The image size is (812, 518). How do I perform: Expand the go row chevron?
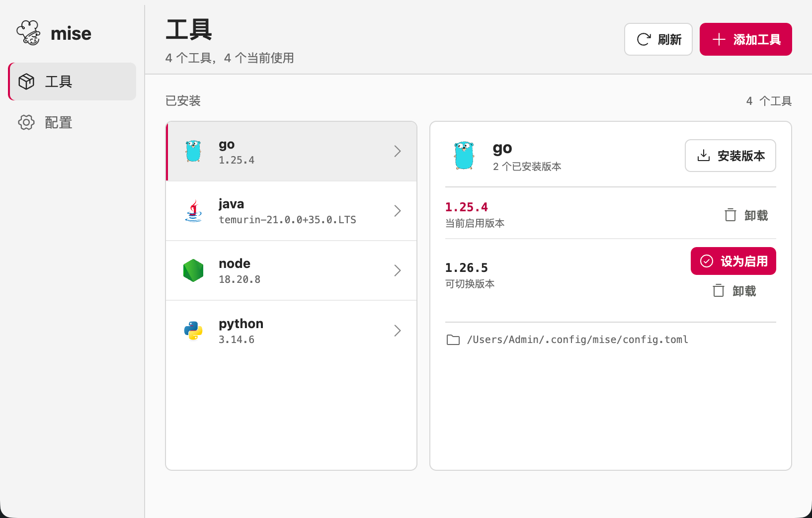[398, 151]
